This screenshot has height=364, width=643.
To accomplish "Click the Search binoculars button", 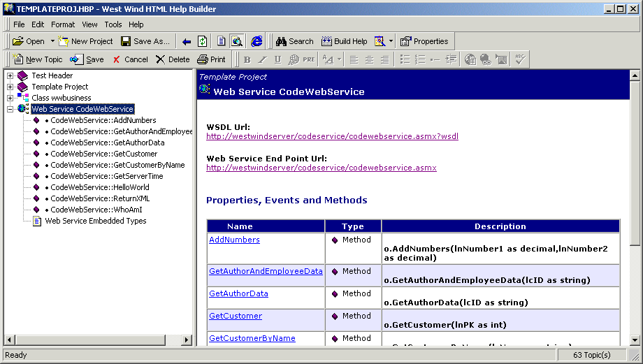I will point(294,41).
